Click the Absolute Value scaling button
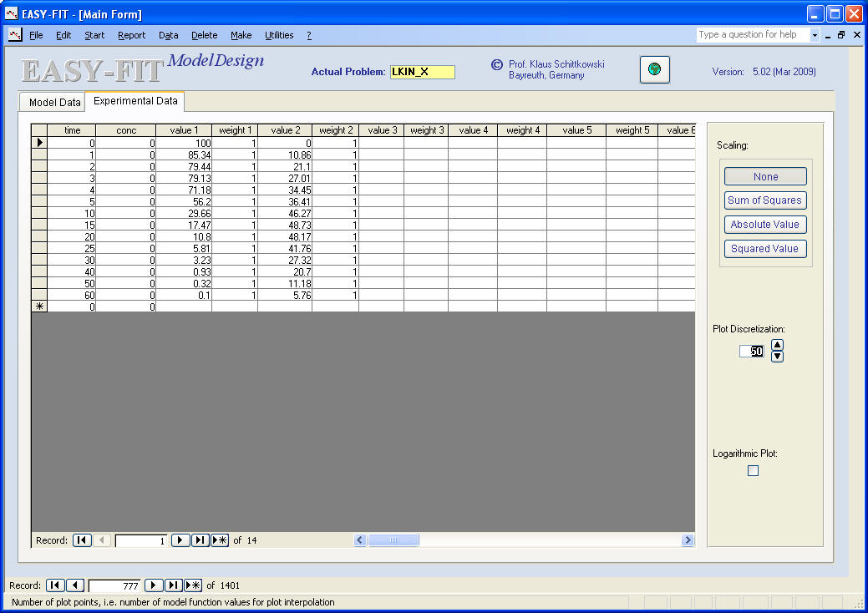 pyautogui.click(x=765, y=225)
